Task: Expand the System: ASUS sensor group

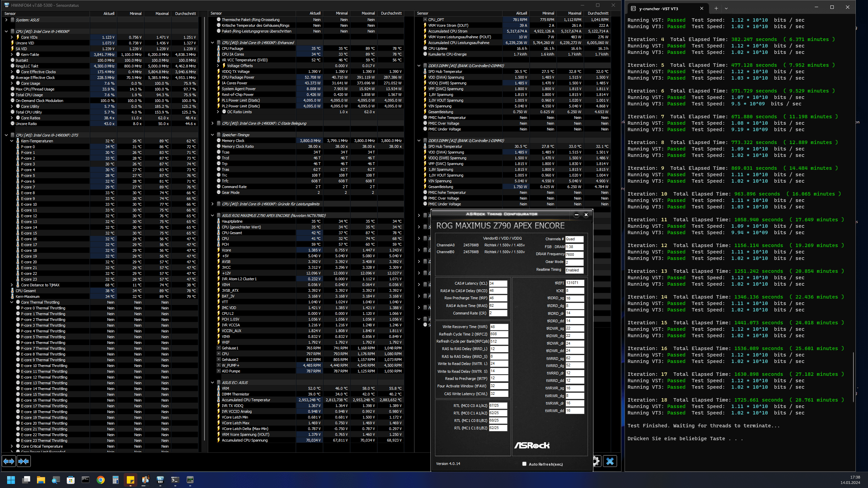Action: [6, 20]
